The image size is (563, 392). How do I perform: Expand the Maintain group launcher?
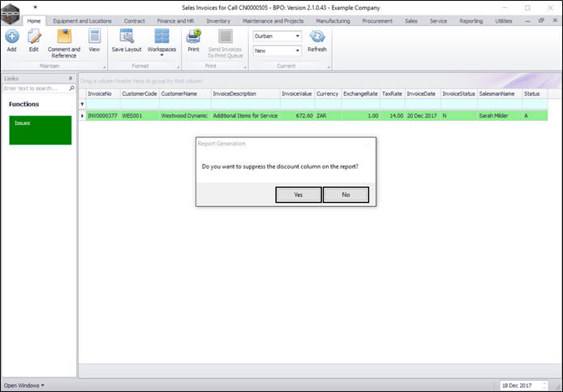click(105, 67)
